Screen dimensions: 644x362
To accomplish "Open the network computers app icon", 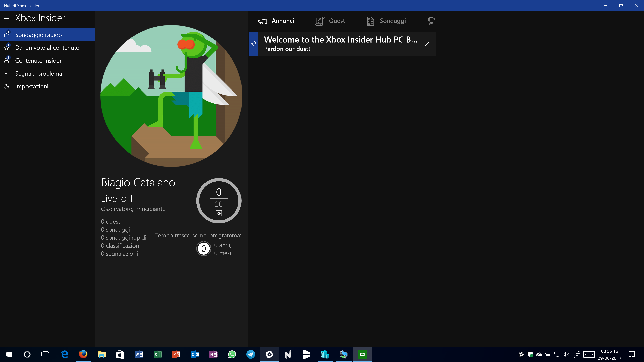I will (343, 354).
